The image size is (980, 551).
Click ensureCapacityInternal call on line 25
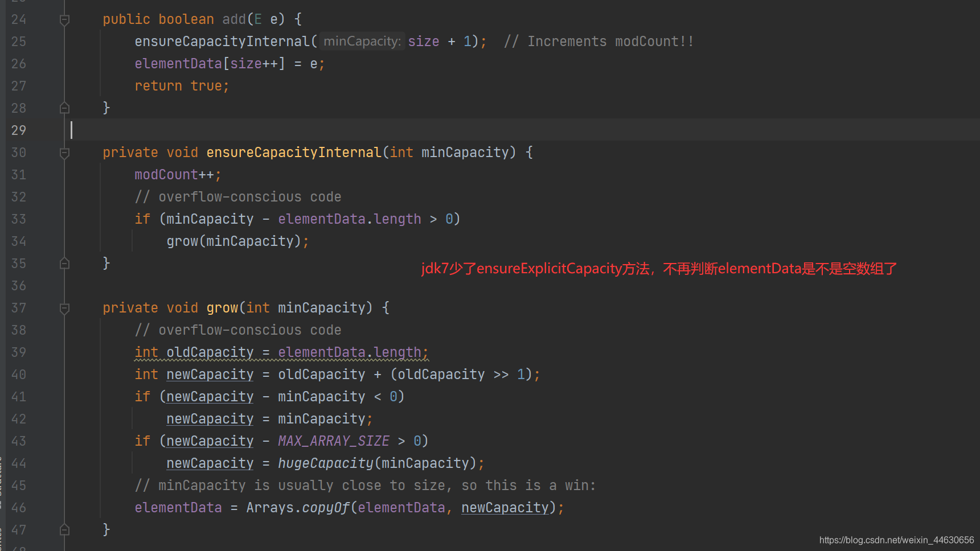[x=222, y=42]
